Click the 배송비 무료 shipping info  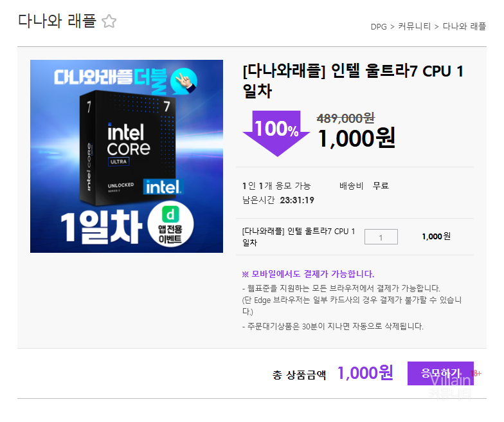point(364,185)
